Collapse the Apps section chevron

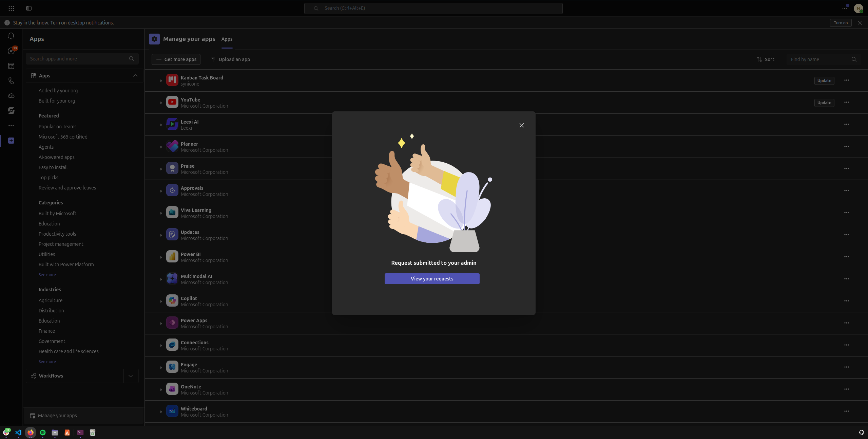(135, 76)
